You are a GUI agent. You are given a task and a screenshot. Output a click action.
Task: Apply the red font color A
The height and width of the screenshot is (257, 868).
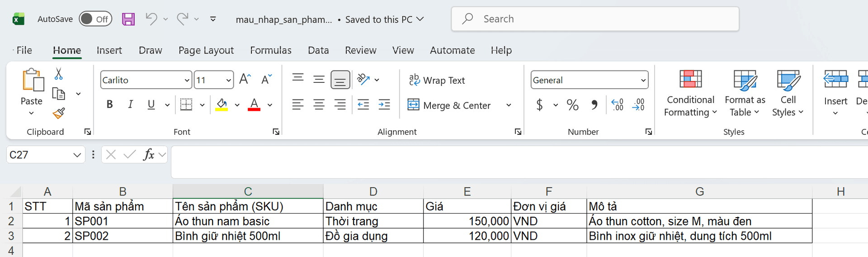pyautogui.click(x=254, y=105)
